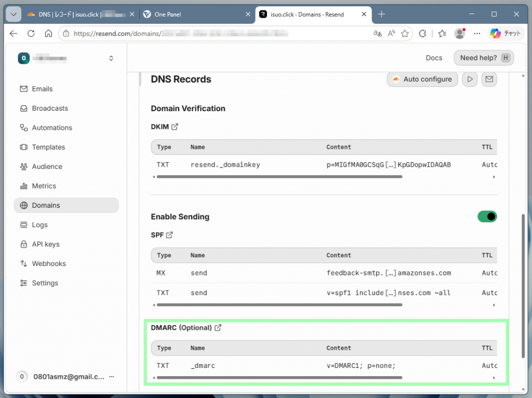Click the Emails envelope icon

[24, 89]
